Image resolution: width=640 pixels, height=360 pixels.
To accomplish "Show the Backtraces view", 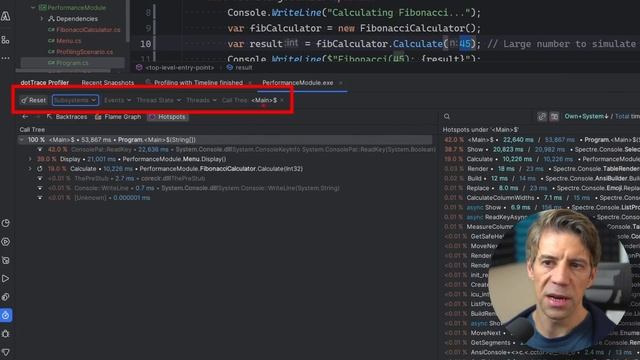I will [67, 117].
